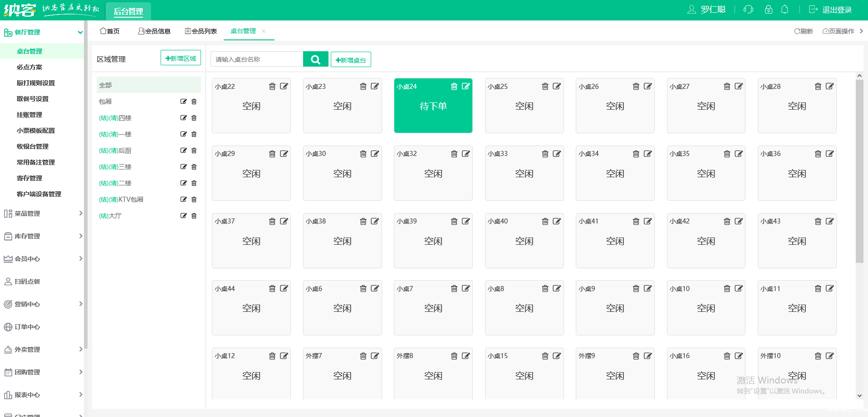
Task: Click the search magnifier button
Action: 316,59
